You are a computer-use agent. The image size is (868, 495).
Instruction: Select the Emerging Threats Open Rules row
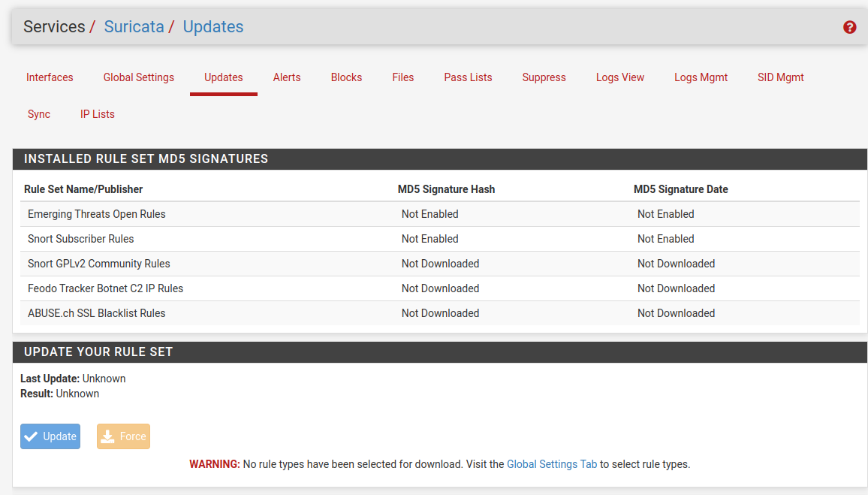coord(97,214)
